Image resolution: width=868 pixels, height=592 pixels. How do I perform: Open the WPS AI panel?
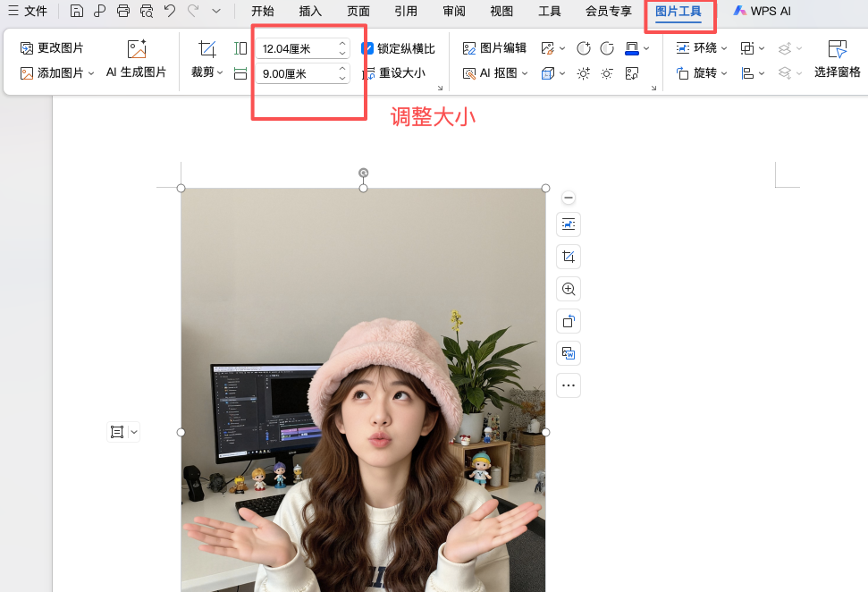763,11
